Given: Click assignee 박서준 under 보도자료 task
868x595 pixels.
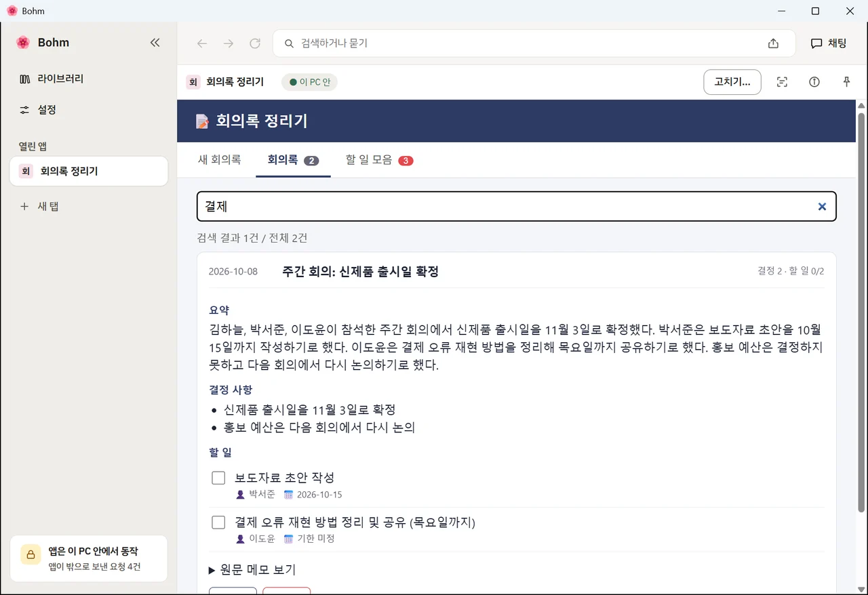Looking at the screenshot, I should point(262,495).
